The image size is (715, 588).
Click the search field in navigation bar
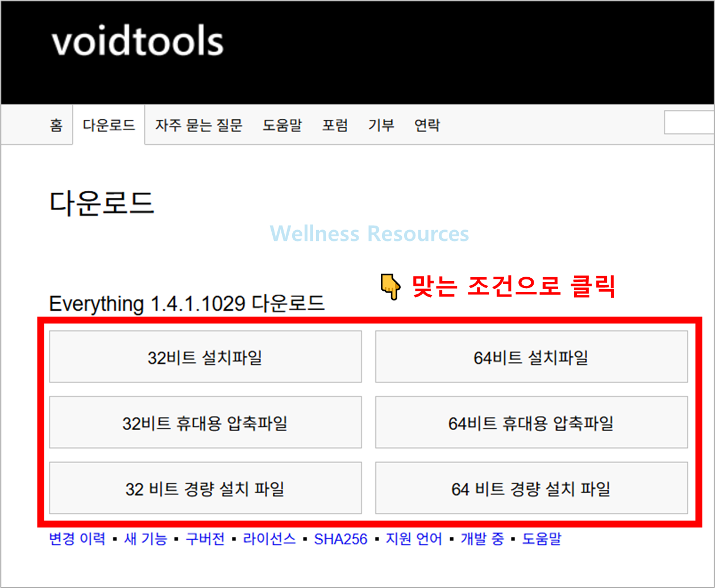689,123
